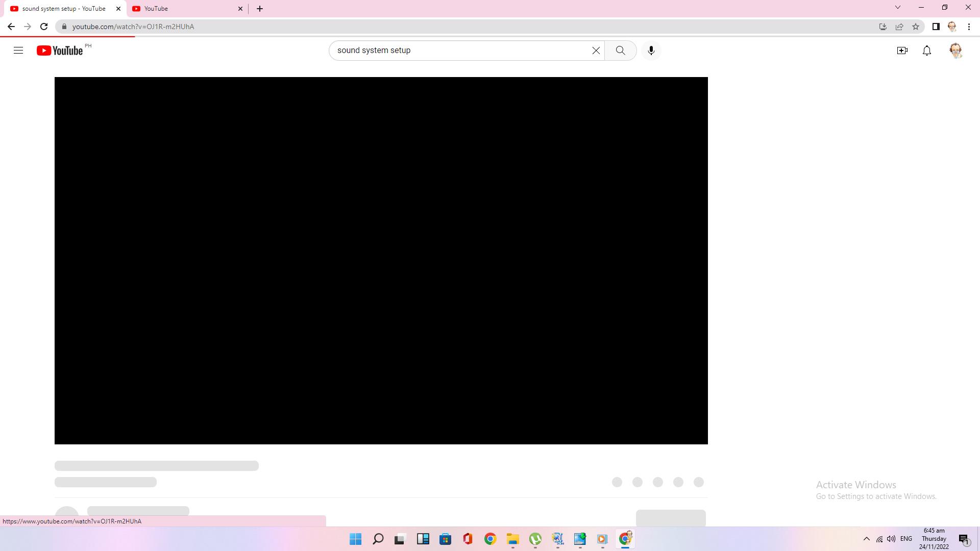
Task: Start voice search with microphone icon
Action: (651, 51)
